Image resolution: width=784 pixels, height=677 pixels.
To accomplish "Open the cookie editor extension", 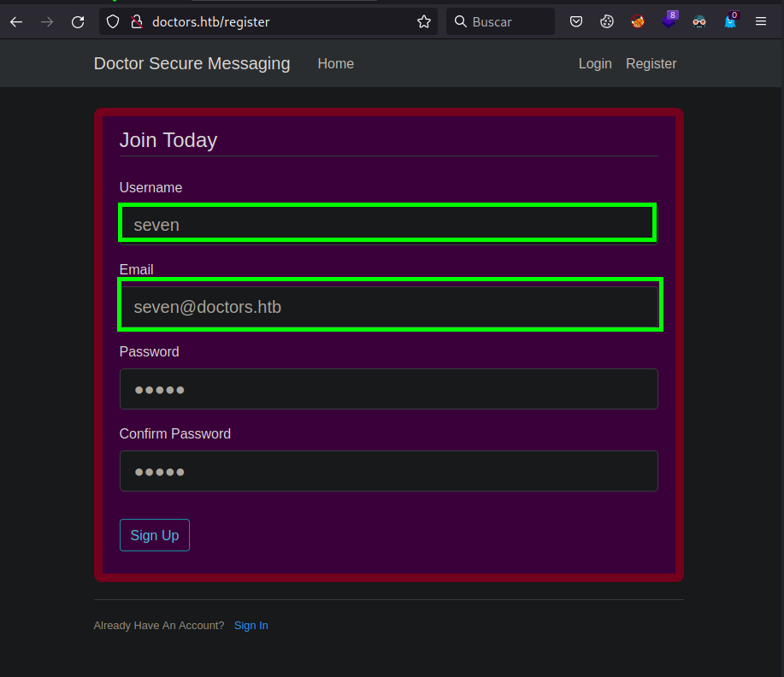I will (607, 22).
